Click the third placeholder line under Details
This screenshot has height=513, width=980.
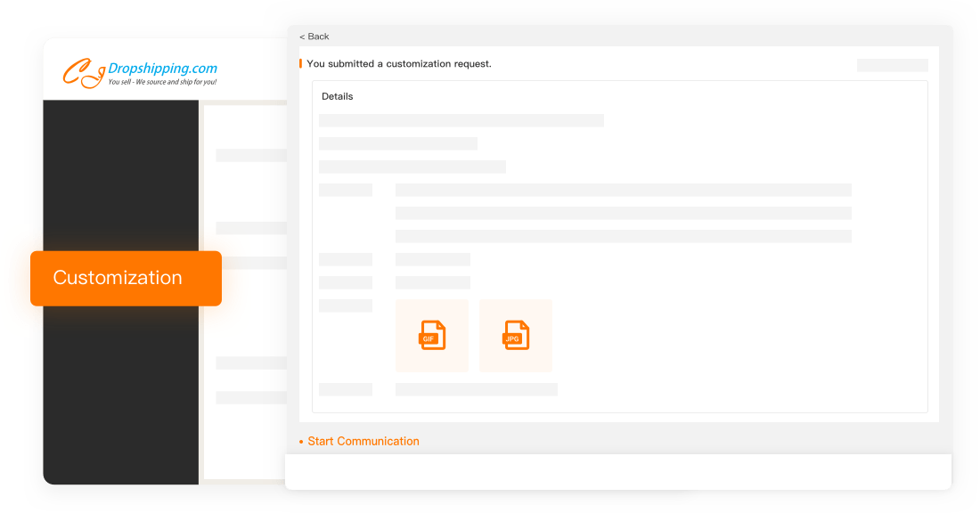(412, 167)
